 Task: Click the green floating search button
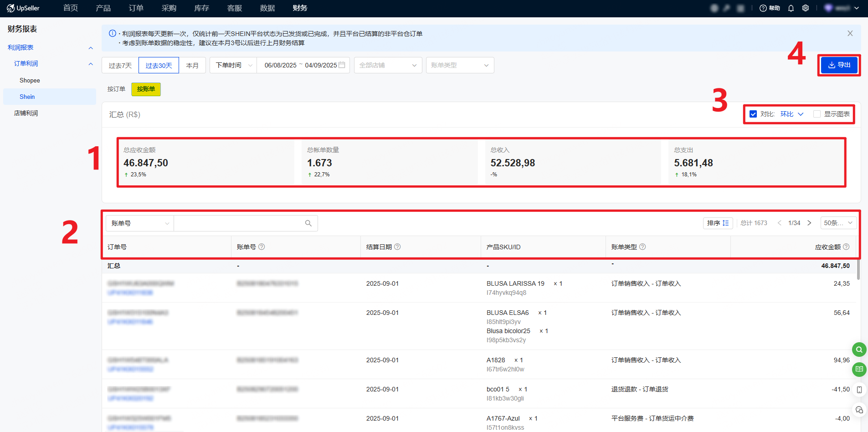click(859, 350)
